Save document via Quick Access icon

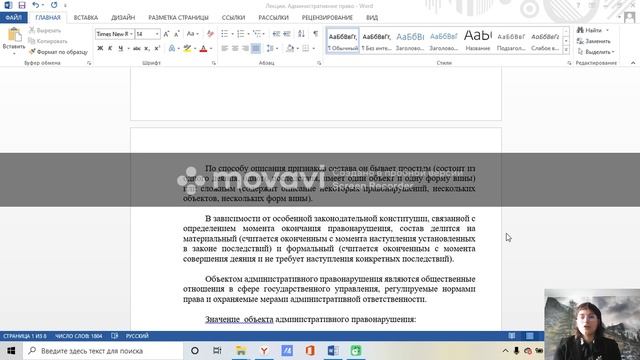(22, 5)
